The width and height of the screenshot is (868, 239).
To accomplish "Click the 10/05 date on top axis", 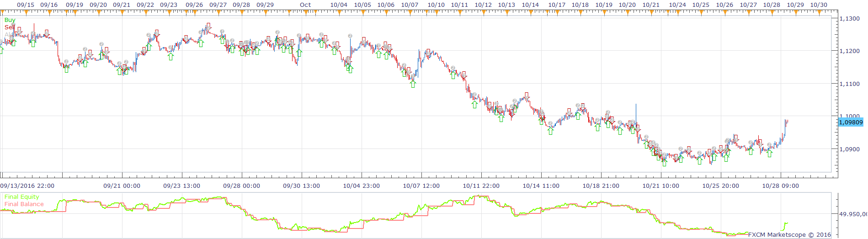I will 362,5.
